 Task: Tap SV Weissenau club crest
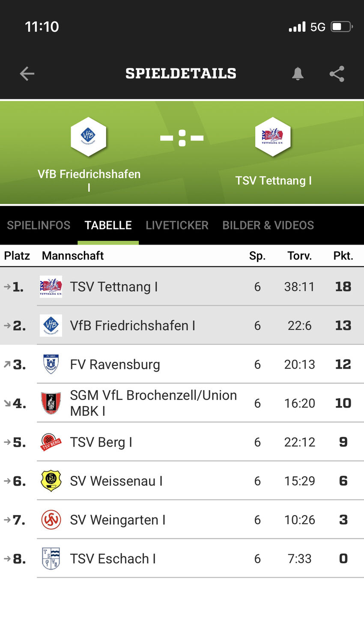coord(51,481)
